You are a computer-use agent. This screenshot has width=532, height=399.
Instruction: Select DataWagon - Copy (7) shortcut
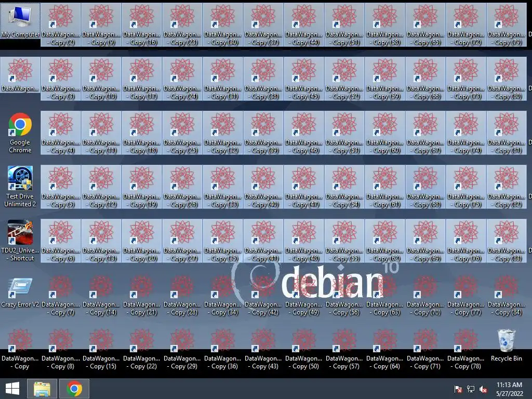tap(61, 295)
